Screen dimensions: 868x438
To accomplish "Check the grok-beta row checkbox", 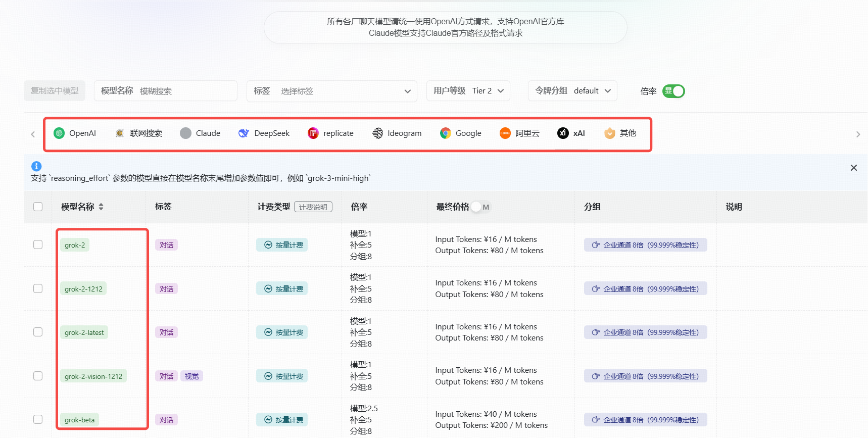I will [x=38, y=419].
